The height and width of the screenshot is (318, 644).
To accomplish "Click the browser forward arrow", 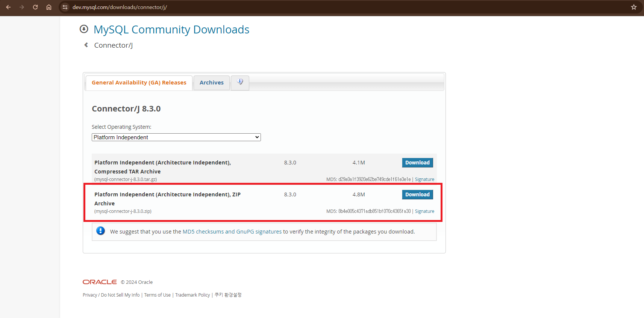I will pyautogui.click(x=22, y=7).
